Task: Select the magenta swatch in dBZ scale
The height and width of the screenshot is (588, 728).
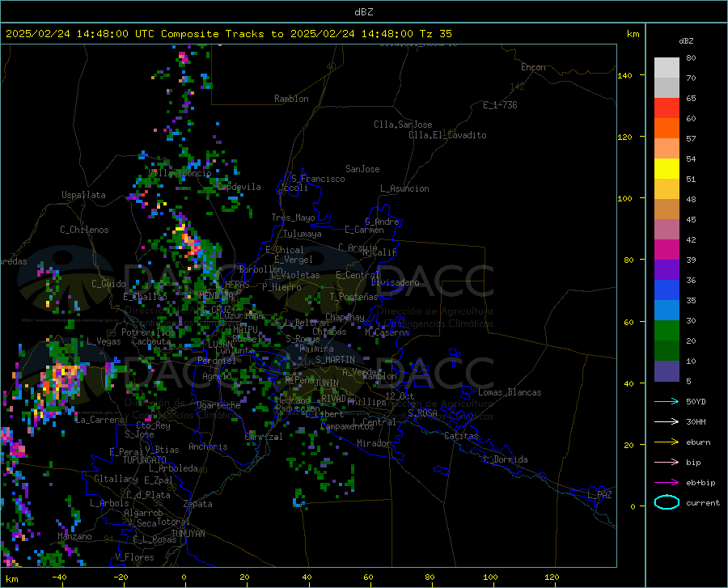Action: 667,250
